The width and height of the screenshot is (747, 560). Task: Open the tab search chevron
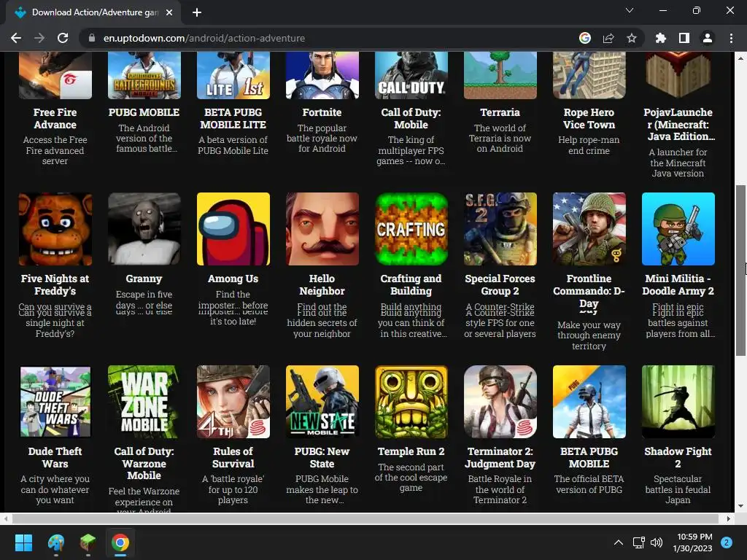(x=630, y=10)
